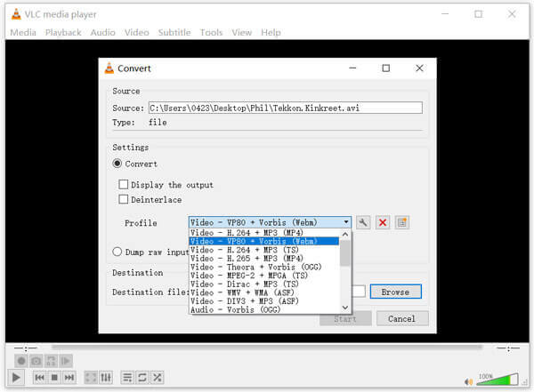Image resolution: width=534 pixels, height=392 pixels.
Task: Click the playback seek bar
Action: tap(267, 348)
